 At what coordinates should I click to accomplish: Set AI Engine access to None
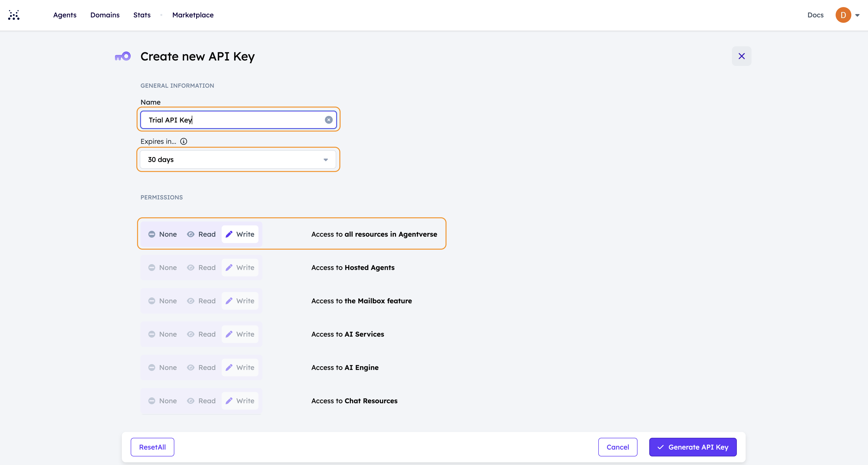point(163,368)
